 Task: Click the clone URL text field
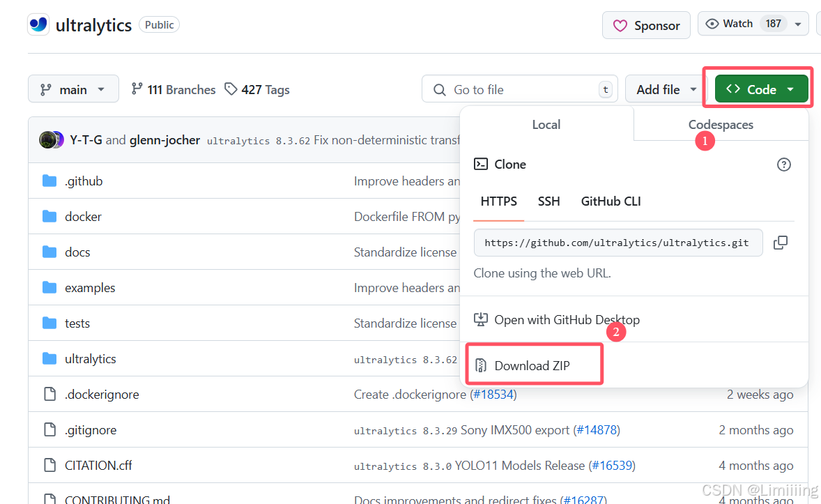[x=618, y=243]
